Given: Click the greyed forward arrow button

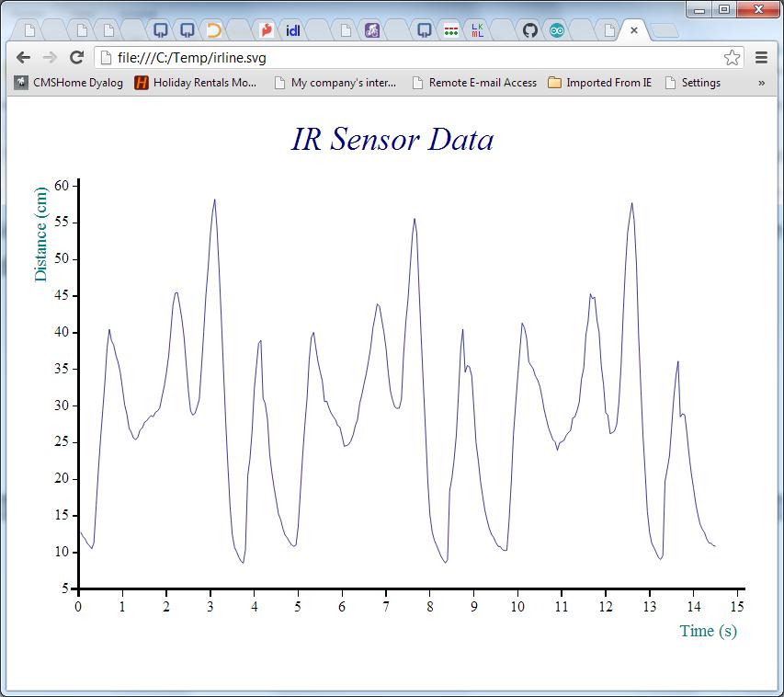Looking at the screenshot, I should pos(50,58).
